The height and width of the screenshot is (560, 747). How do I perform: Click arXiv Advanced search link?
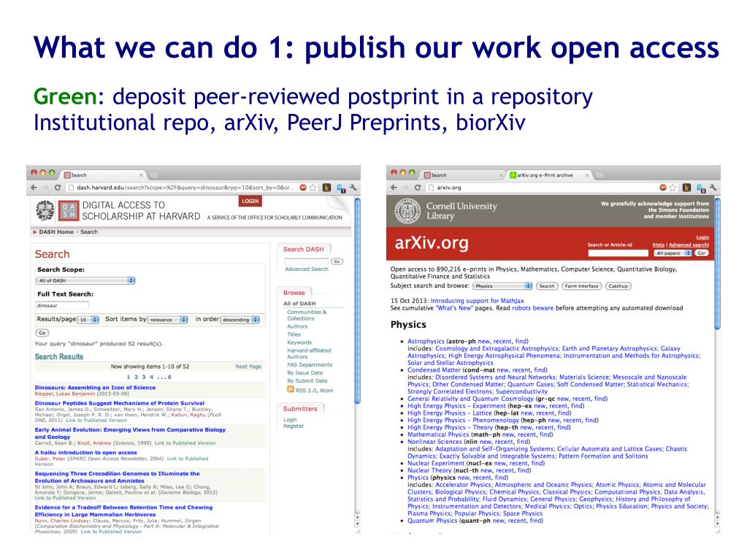[x=689, y=245]
